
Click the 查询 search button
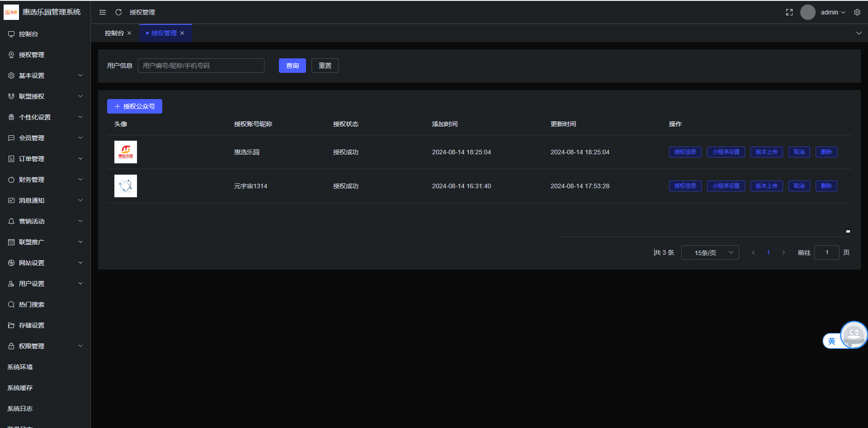coord(292,66)
